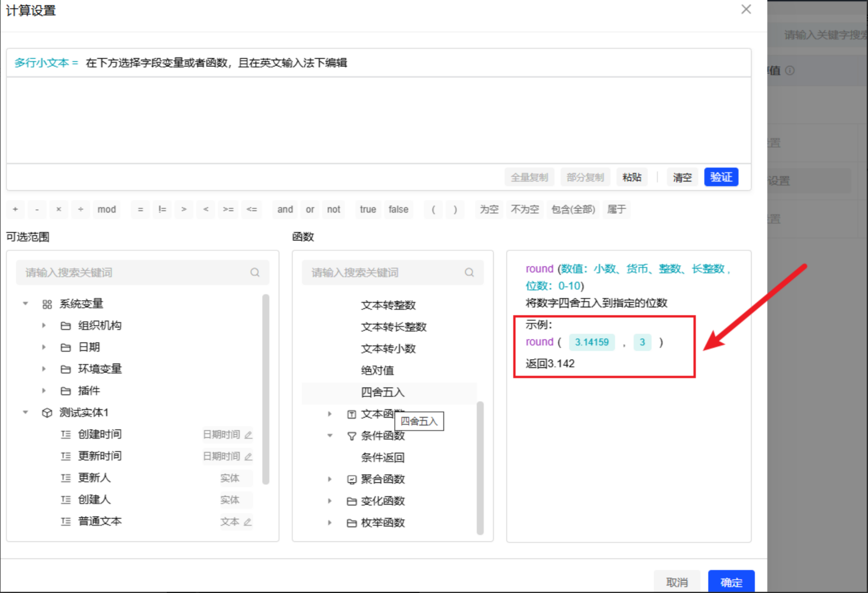Expand the 枚举函数 category arrow
Viewport: 868px width, 593px height.
coord(330,523)
